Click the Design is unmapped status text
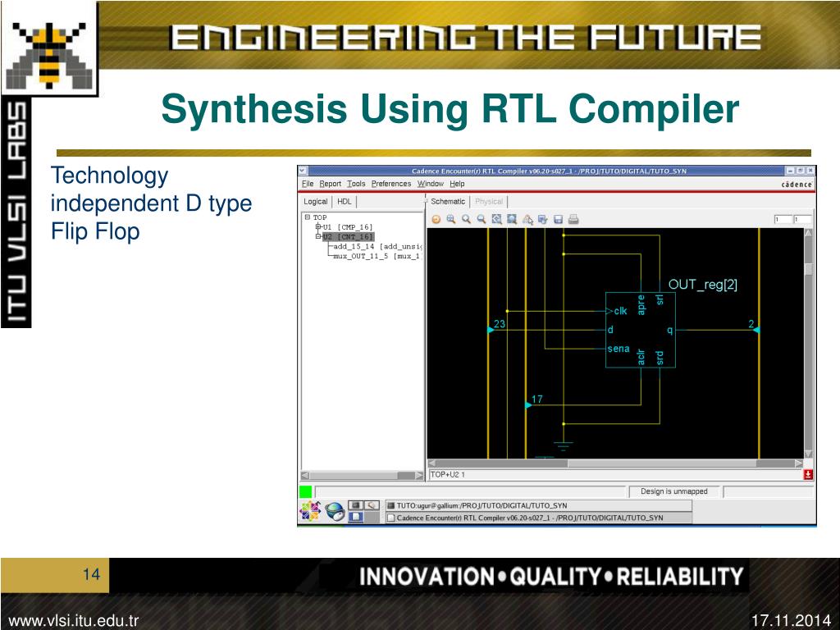 [674, 491]
